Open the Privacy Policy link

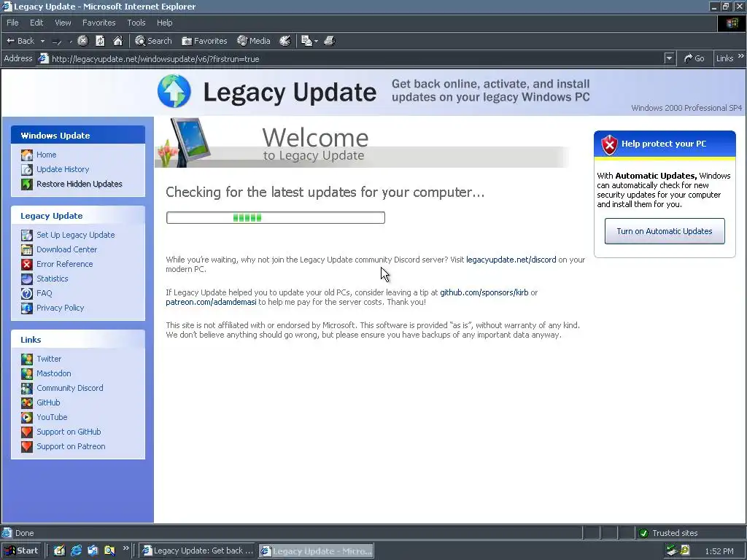point(61,308)
